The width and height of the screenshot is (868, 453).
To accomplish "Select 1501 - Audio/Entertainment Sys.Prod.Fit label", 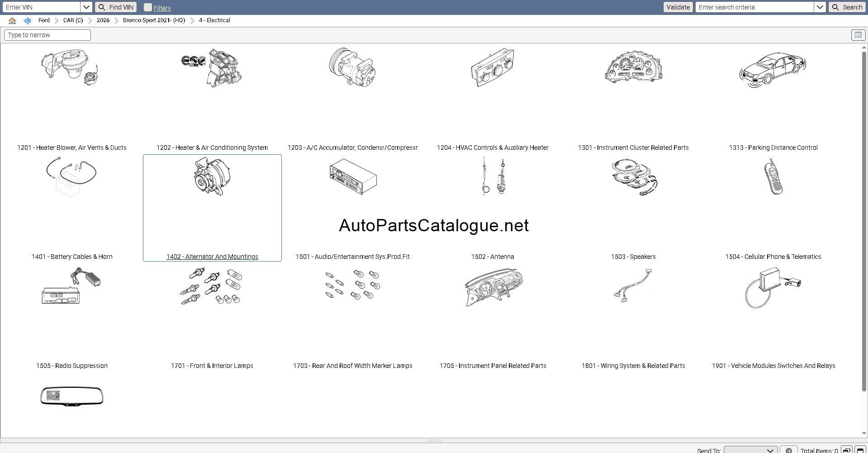I will coord(353,257).
